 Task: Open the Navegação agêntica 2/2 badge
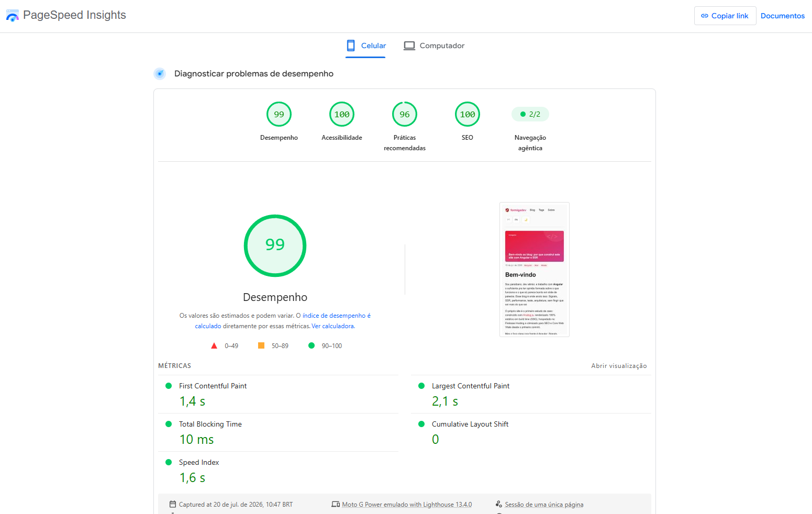530,114
